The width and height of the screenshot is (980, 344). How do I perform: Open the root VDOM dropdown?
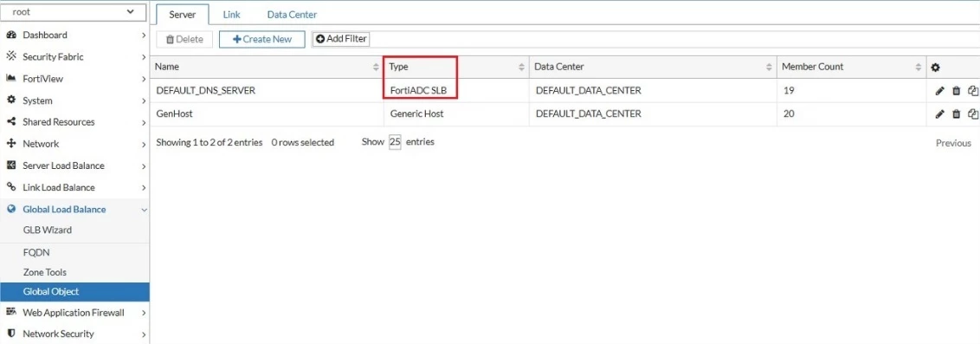[74, 11]
